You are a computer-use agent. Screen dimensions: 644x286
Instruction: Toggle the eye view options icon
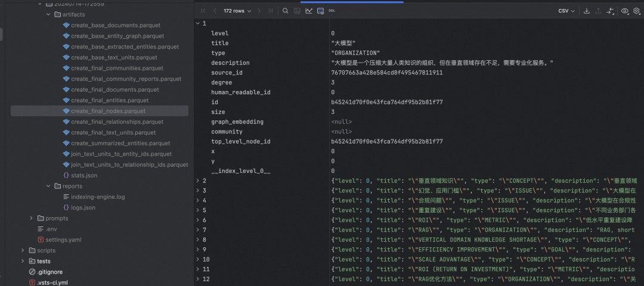point(625,11)
